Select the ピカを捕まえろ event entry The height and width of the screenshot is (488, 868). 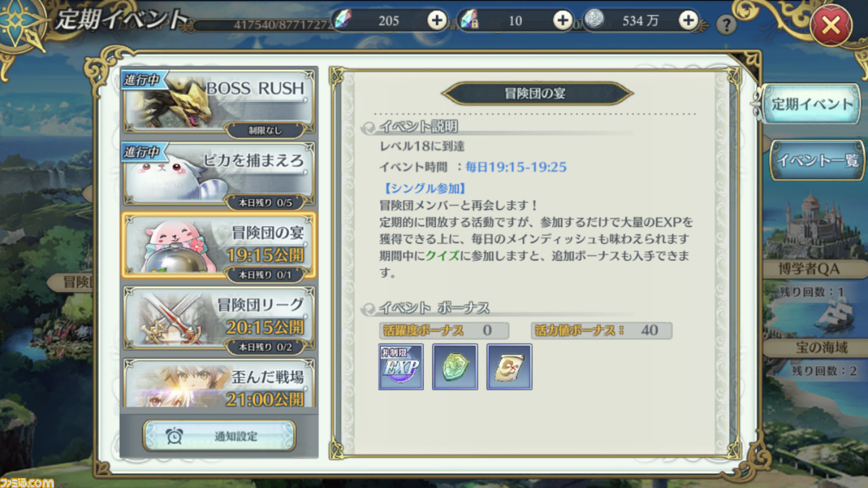218,175
